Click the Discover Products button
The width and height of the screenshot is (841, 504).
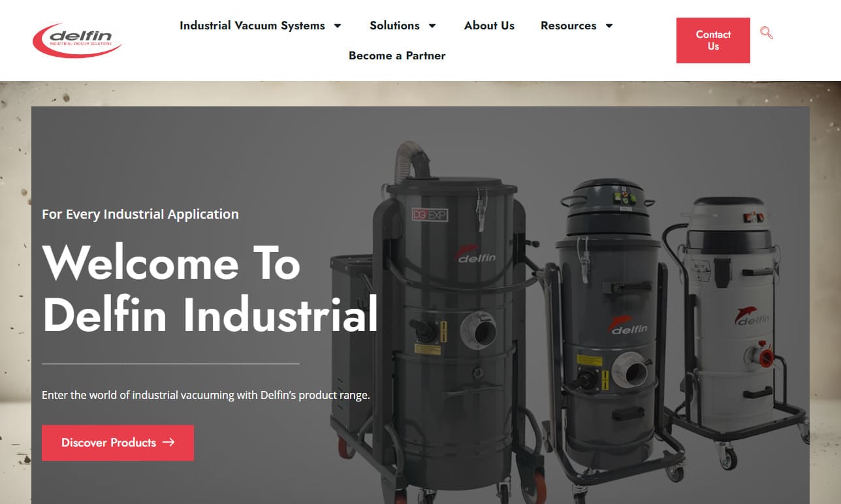[x=118, y=443]
